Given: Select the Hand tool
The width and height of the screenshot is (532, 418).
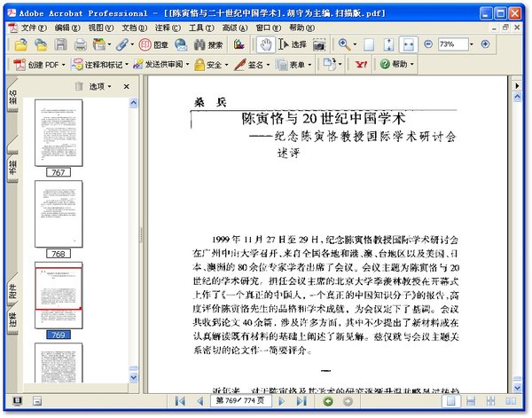Looking at the screenshot, I should coord(266,44).
